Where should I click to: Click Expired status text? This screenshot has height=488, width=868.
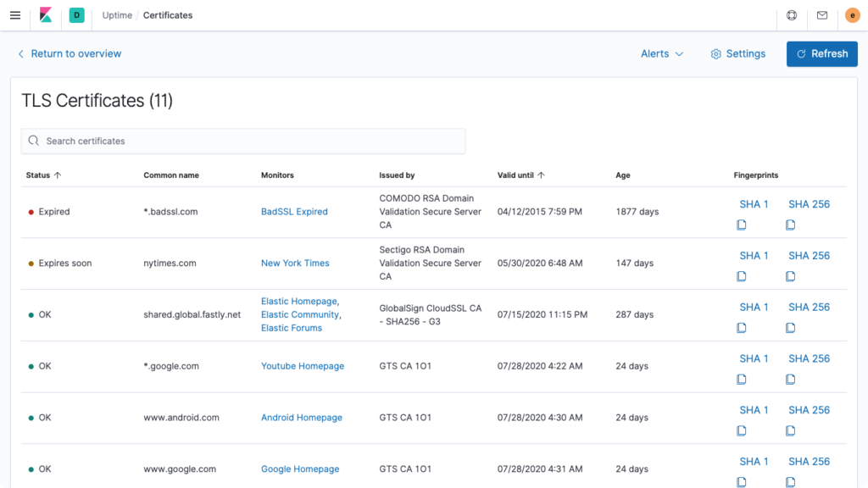54,211
